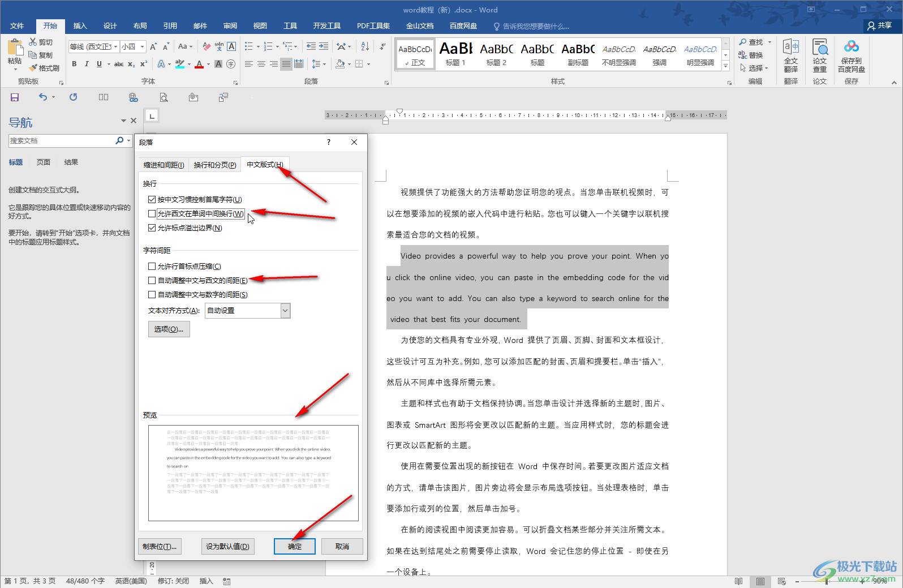Open the phonetic guide (wén) tool
Viewport: 903px width, 588px height.
(219, 46)
